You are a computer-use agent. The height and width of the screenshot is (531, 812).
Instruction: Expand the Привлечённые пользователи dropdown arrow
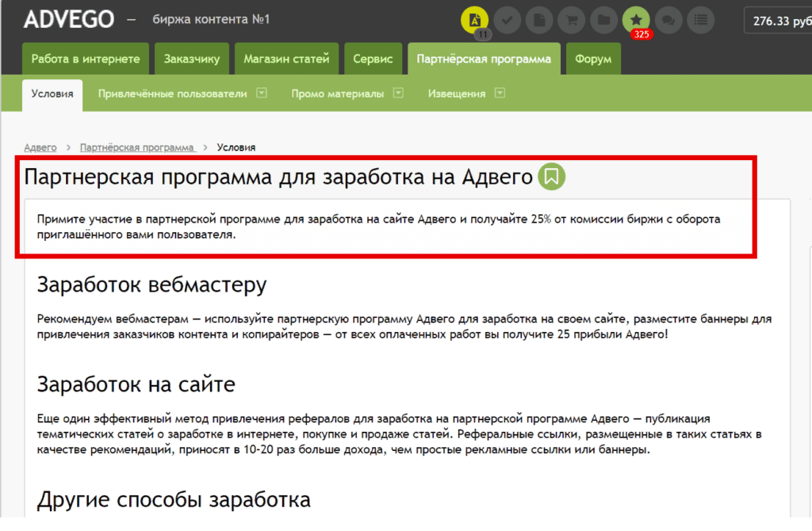(262, 94)
